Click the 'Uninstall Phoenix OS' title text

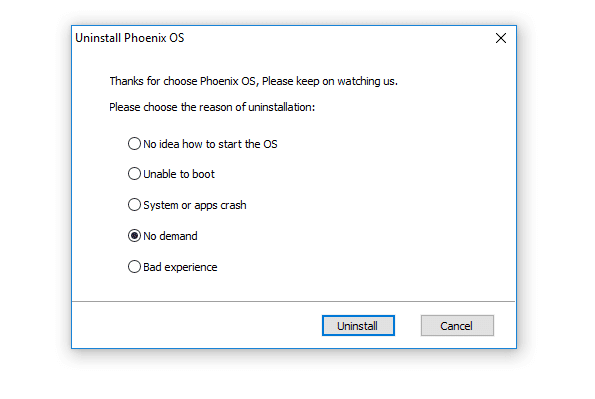(129, 38)
